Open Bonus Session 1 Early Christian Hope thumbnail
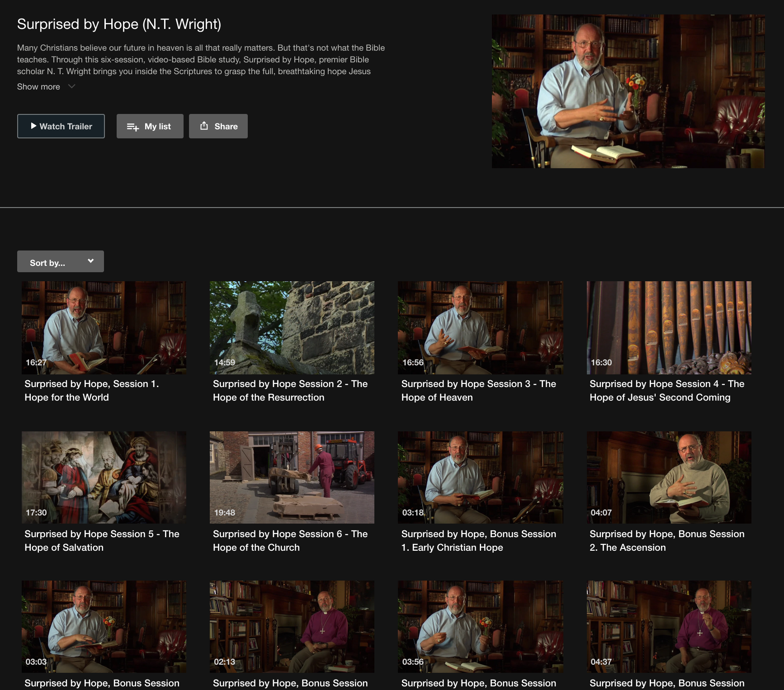 click(481, 477)
